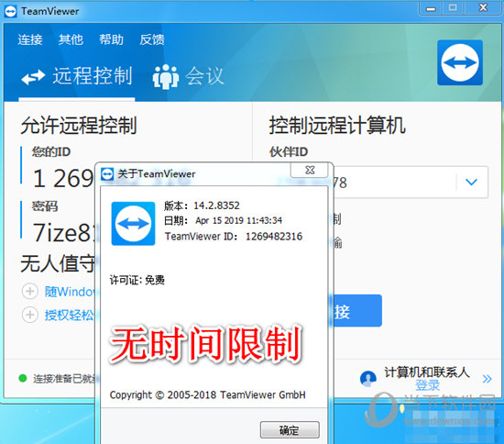Click the 计算机和联系人 label
The image size is (504, 444).
[427, 372]
